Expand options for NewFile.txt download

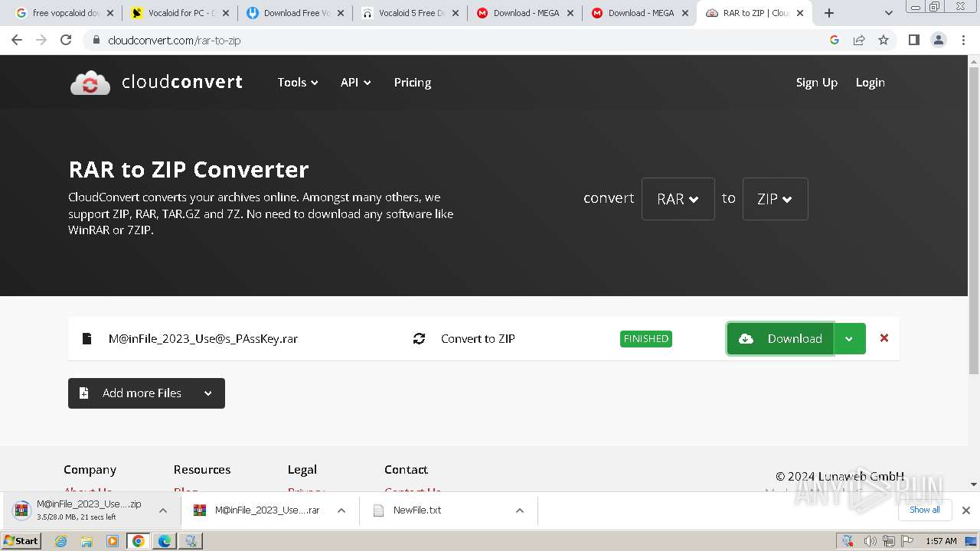click(520, 510)
